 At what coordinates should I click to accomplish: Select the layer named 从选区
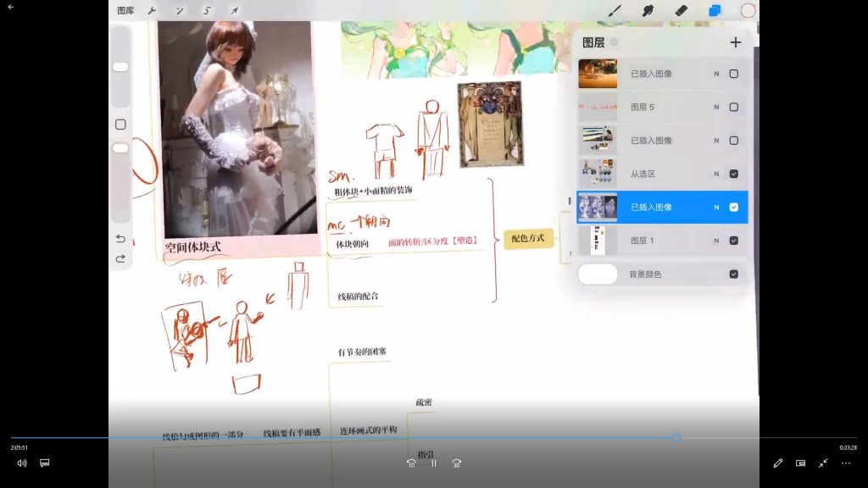click(x=643, y=174)
